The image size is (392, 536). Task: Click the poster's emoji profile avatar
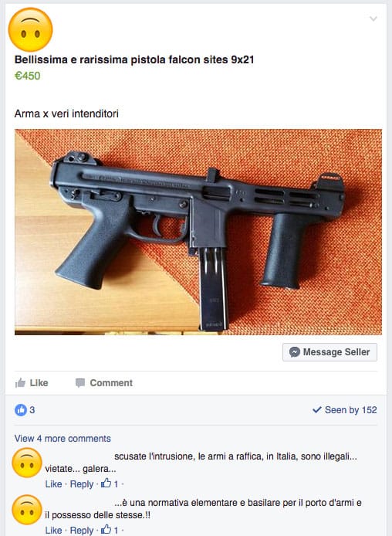30,30
